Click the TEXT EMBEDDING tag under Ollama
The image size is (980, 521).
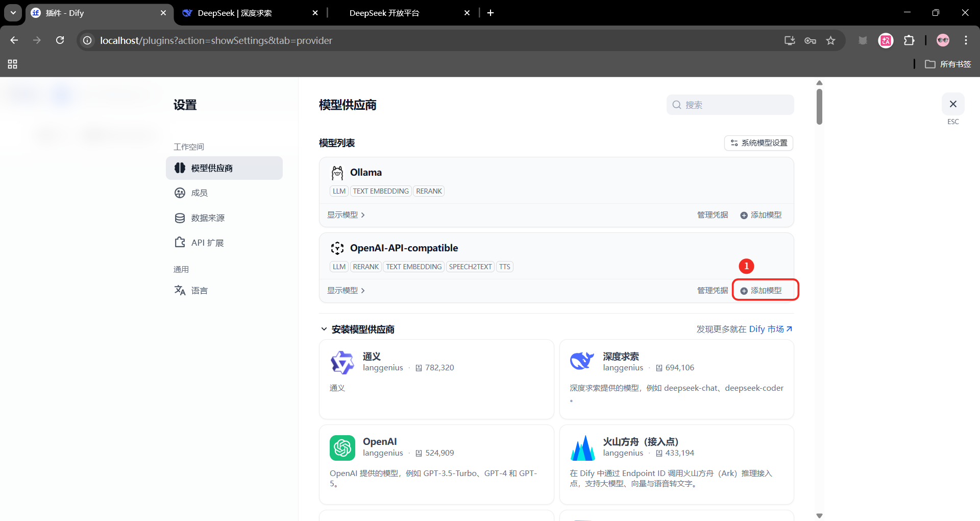[x=381, y=192]
